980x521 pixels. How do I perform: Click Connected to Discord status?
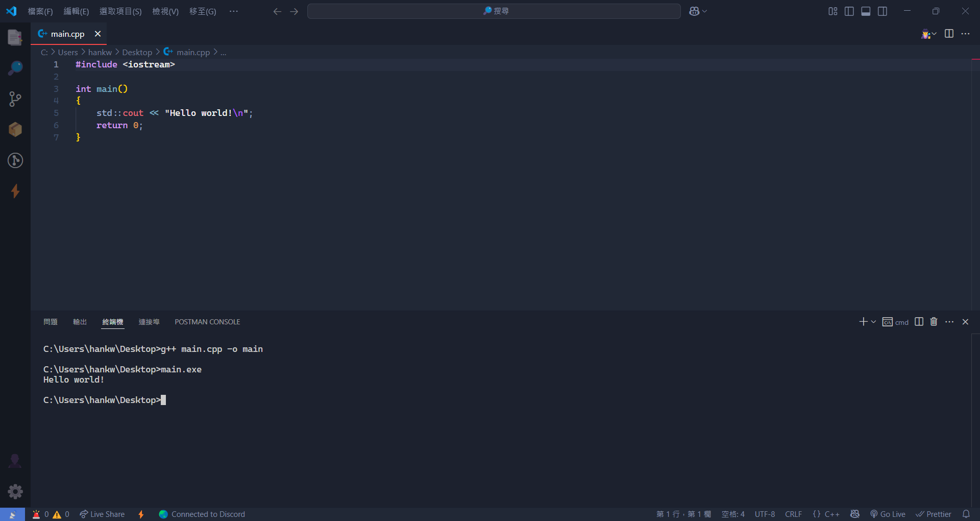click(202, 514)
